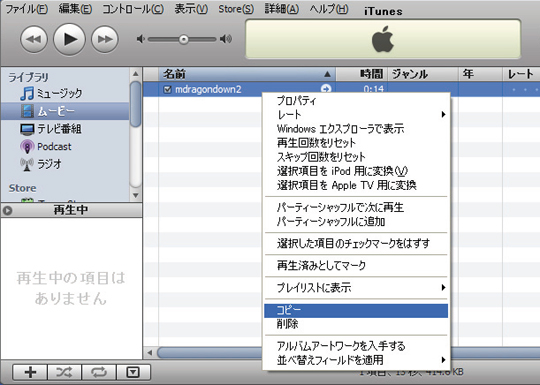
Task: Choose 選択項目を iPod 用に変換(V)
Action: [356, 171]
